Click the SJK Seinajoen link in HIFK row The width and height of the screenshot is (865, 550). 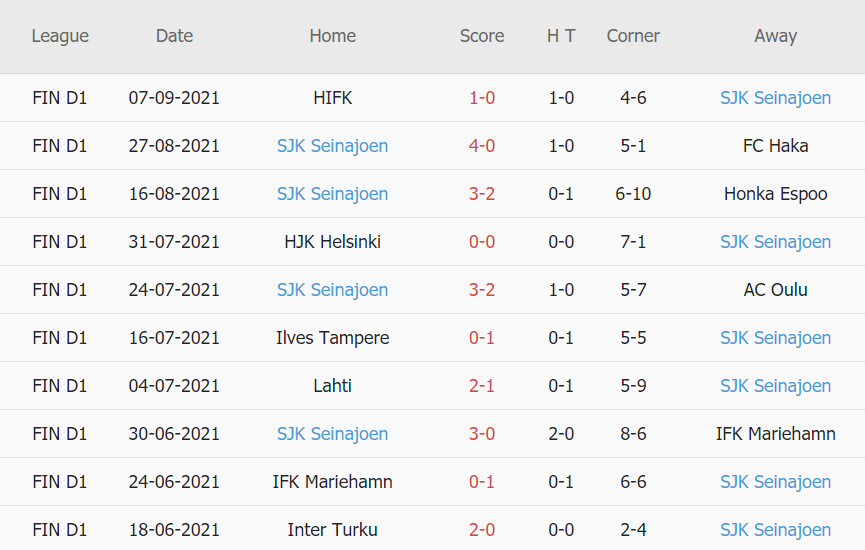pos(775,98)
